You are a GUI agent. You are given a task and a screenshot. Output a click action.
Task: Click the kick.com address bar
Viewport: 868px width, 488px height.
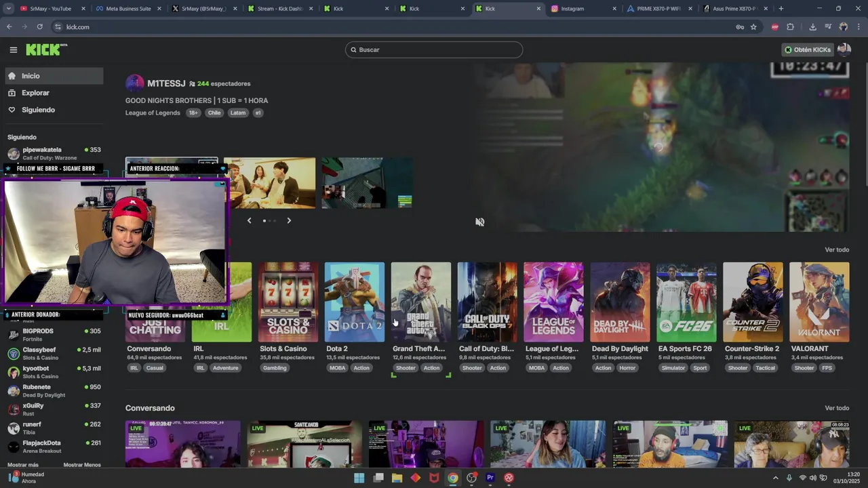coord(393,27)
